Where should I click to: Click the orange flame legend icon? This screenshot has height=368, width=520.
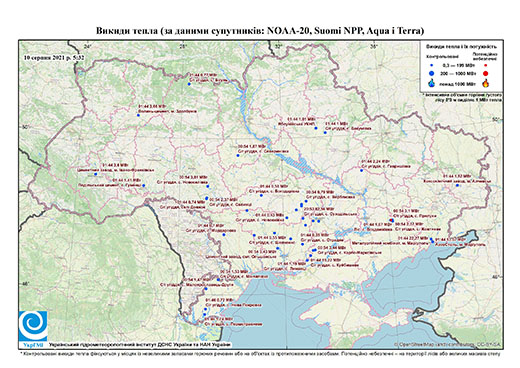point(486,83)
